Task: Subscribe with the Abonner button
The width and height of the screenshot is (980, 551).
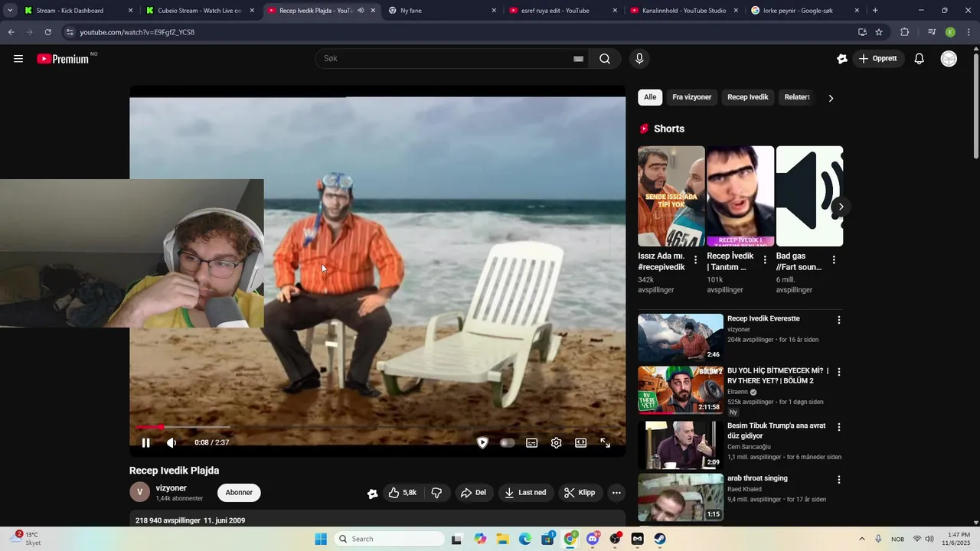Action: (x=239, y=493)
